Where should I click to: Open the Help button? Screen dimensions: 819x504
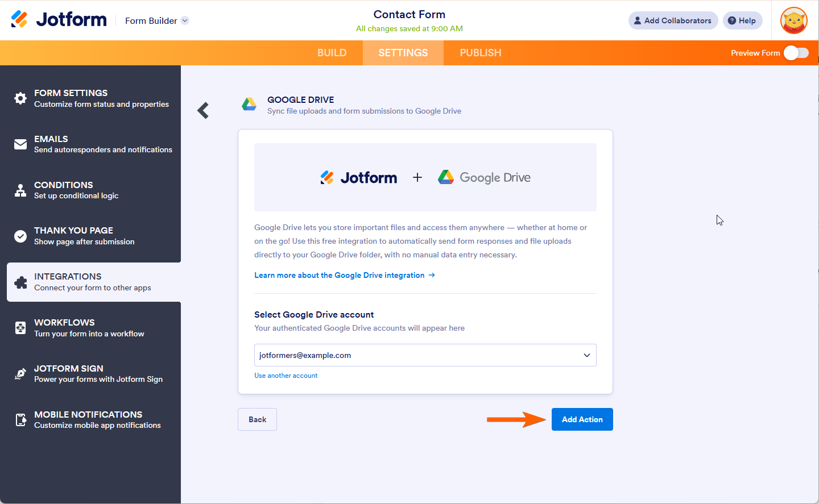click(742, 20)
